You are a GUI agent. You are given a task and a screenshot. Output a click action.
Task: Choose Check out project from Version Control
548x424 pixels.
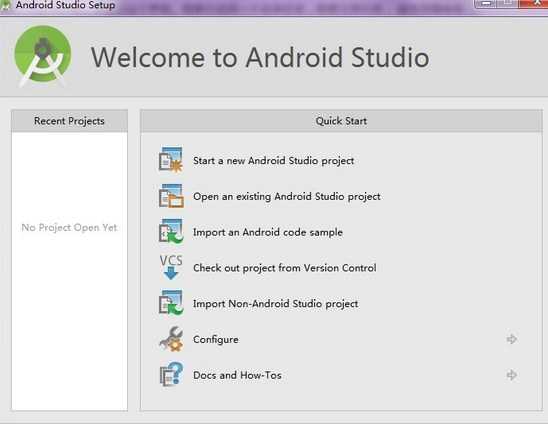[x=284, y=268]
